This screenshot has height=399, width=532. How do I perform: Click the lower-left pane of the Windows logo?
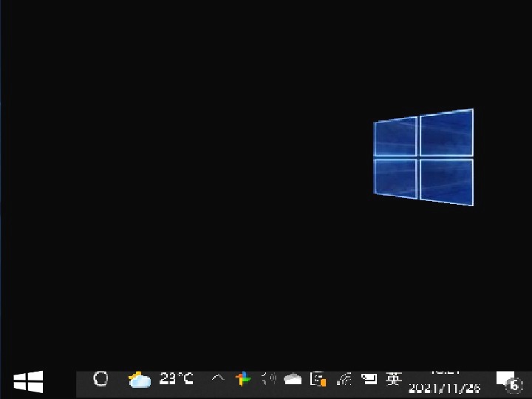[395, 177]
